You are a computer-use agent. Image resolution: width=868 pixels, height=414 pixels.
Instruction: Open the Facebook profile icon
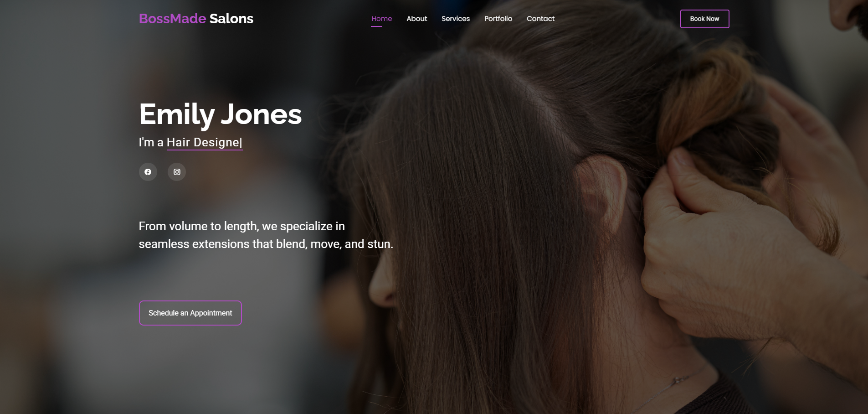[148, 172]
